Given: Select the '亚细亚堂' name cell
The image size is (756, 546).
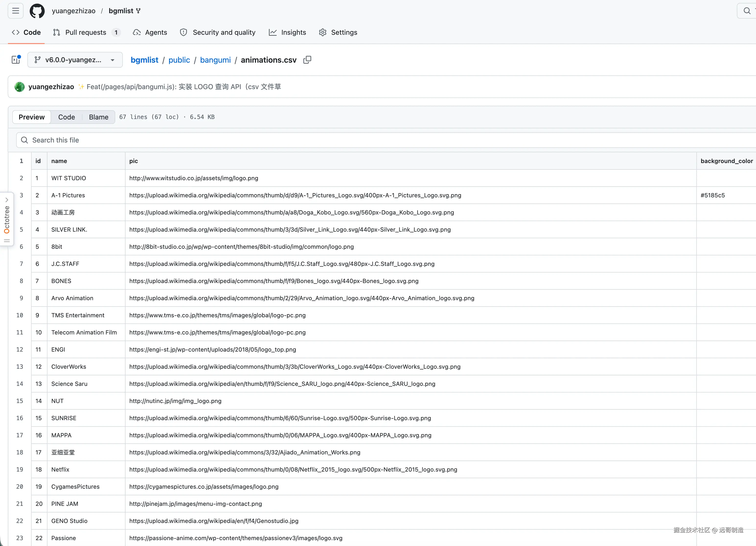Looking at the screenshot, I should click(x=86, y=452).
